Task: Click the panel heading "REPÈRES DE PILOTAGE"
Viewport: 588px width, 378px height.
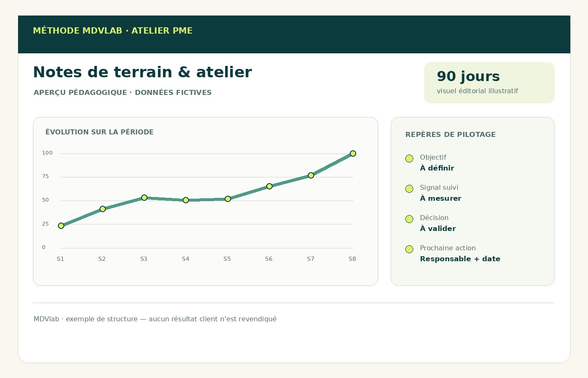Action: coord(451,134)
